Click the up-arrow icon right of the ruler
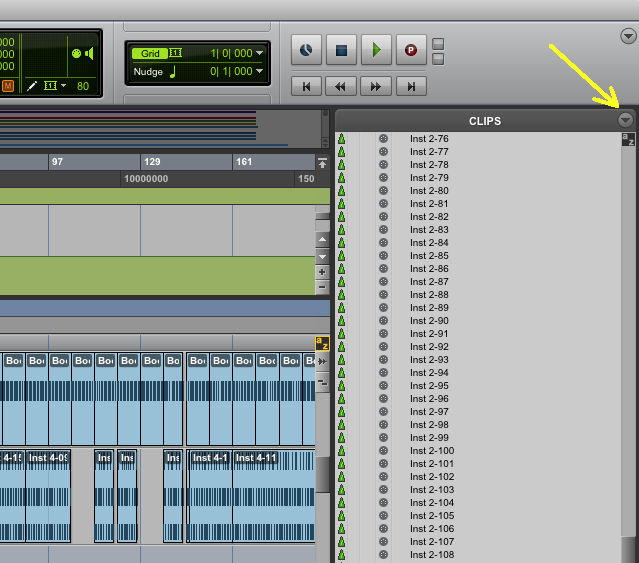 [x=322, y=163]
